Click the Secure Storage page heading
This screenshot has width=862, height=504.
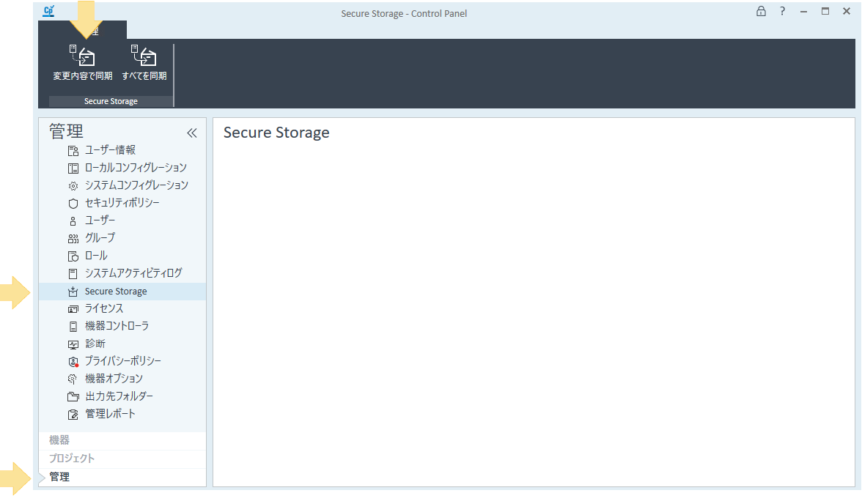[x=276, y=133]
